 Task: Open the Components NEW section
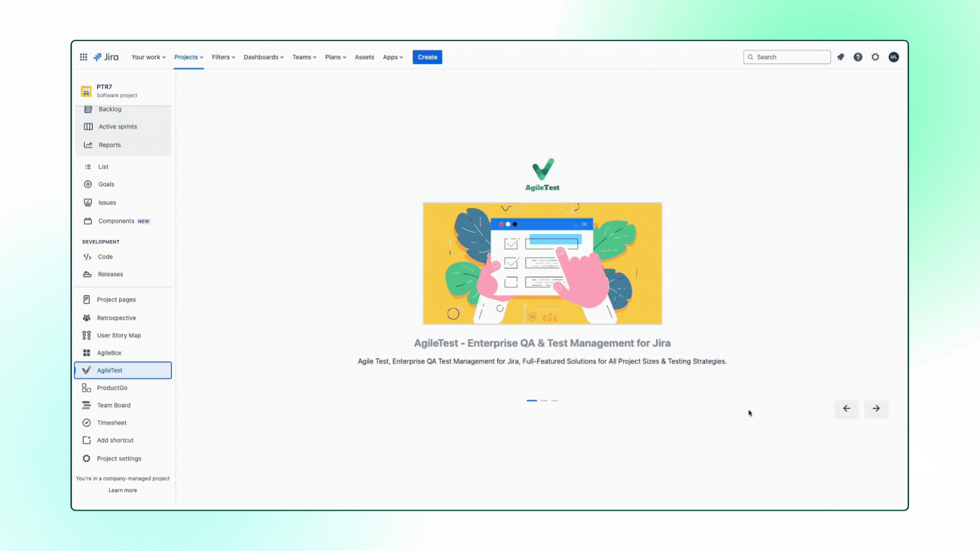[x=123, y=221]
